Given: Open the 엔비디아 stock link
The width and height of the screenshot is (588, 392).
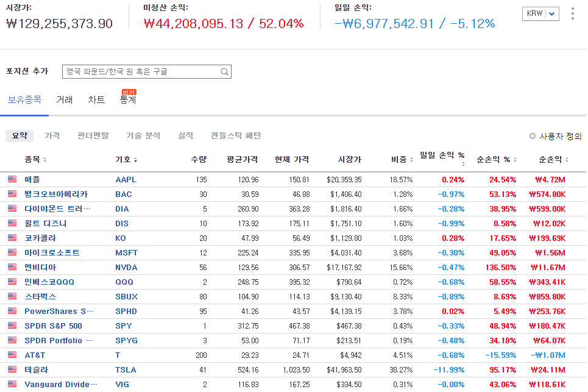Looking at the screenshot, I should pyautogui.click(x=40, y=268).
